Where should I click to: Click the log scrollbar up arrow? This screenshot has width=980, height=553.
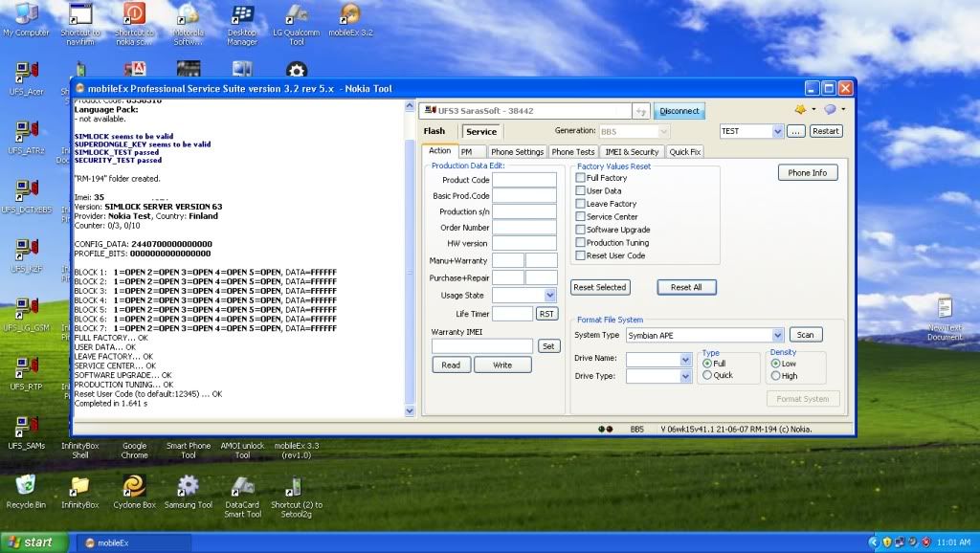(x=410, y=105)
